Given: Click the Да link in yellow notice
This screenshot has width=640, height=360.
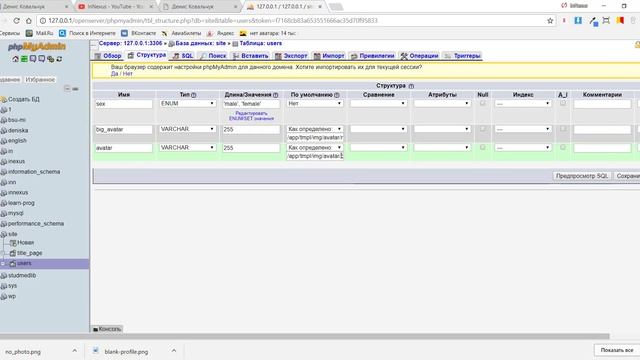Looking at the screenshot, I should (114, 74).
